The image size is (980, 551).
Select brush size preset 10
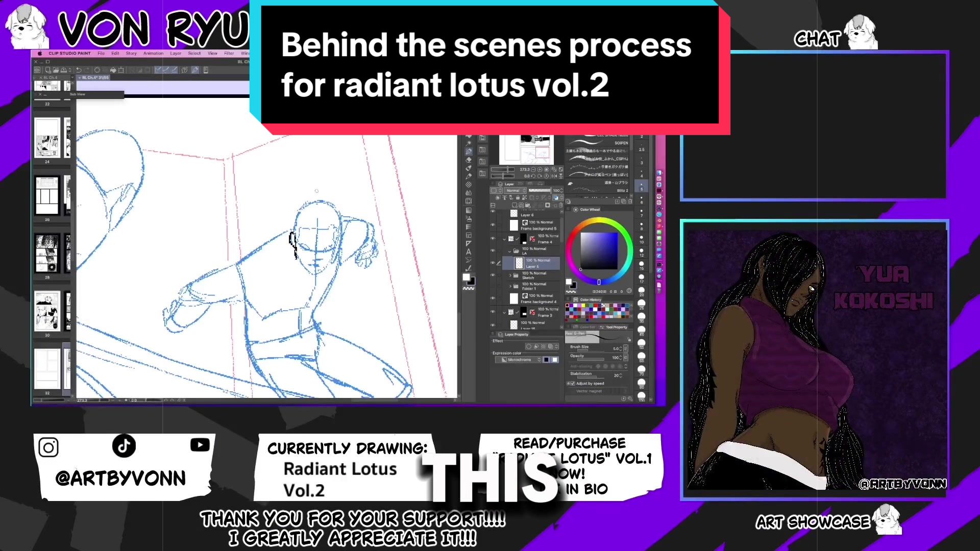[642, 238]
